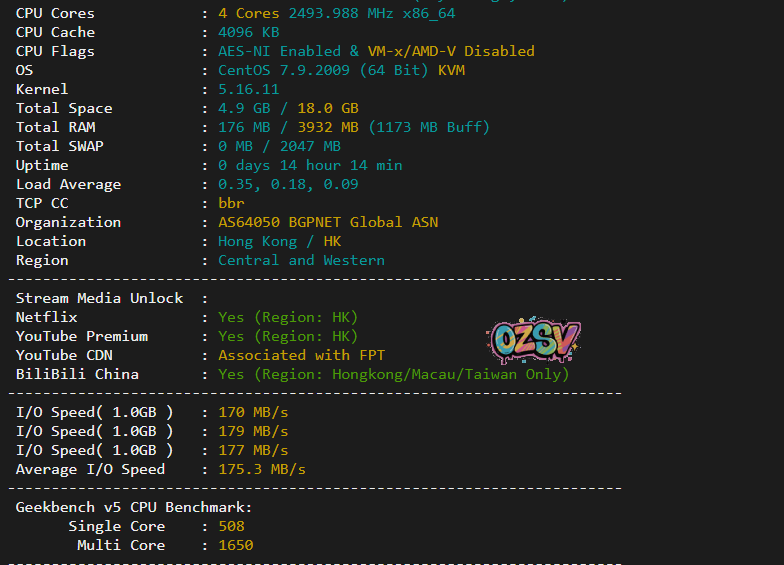The height and width of the screenshot is (565, 784).
Task: Click the Average I/O Speed 175.3 MB/s
Action: click(262, 469)
